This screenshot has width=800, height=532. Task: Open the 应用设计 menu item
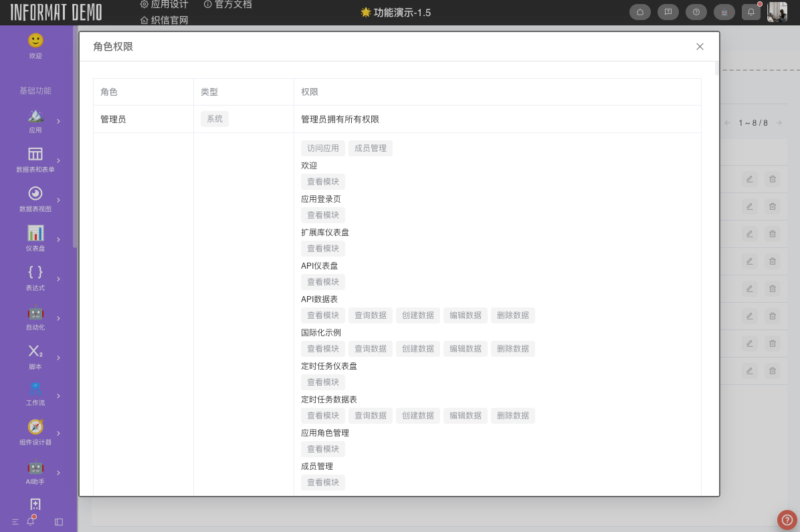click(167, 4)
